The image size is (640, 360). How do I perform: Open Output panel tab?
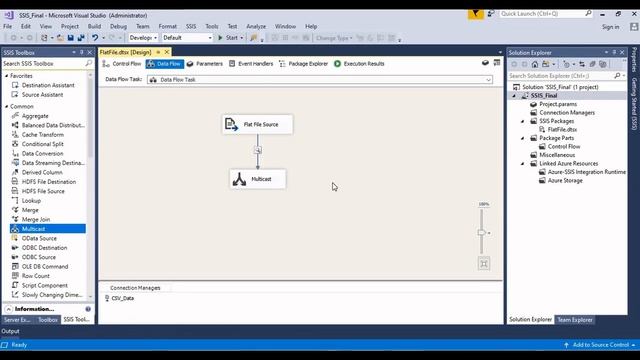tap(10, 331)
